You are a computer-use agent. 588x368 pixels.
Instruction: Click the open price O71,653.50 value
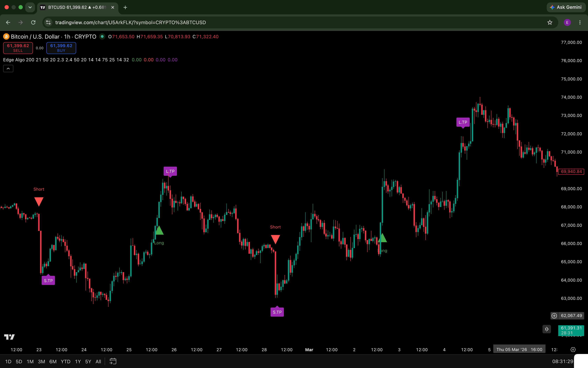(x=121, y=37)
